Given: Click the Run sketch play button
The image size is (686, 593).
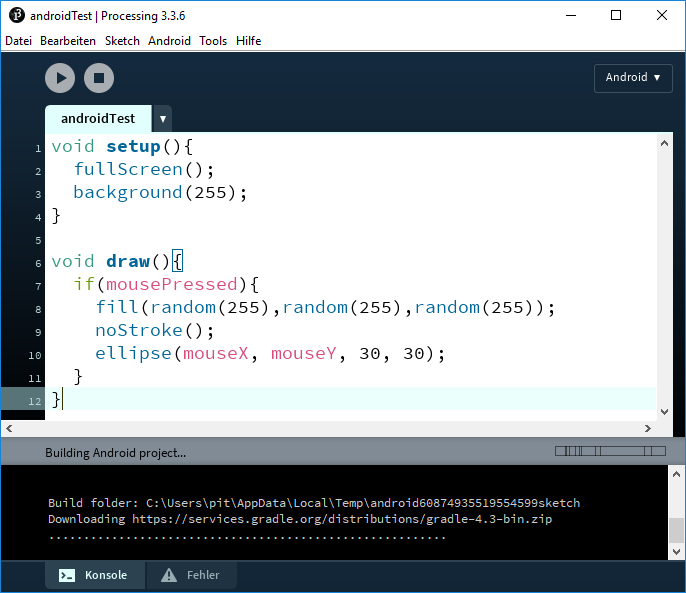Looking at the screenshot, I should tap(60, 78).
